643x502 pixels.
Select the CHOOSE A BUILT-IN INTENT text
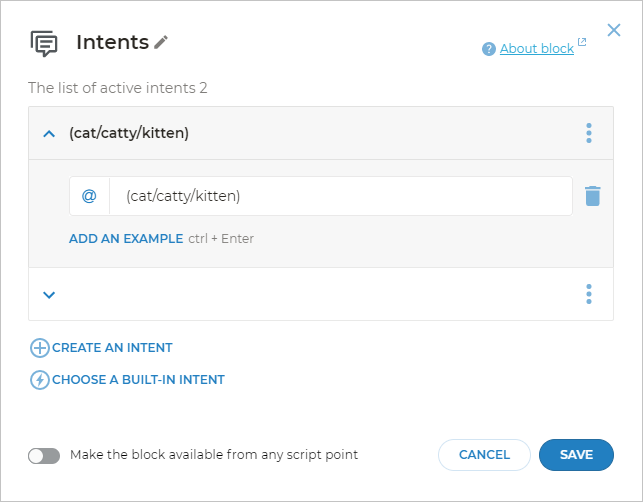pos(138,380)
